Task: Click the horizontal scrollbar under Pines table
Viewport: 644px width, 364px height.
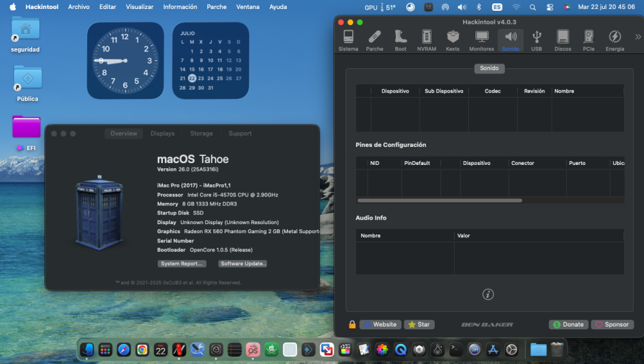Action: pyautogui.click(x=440, y=200)
